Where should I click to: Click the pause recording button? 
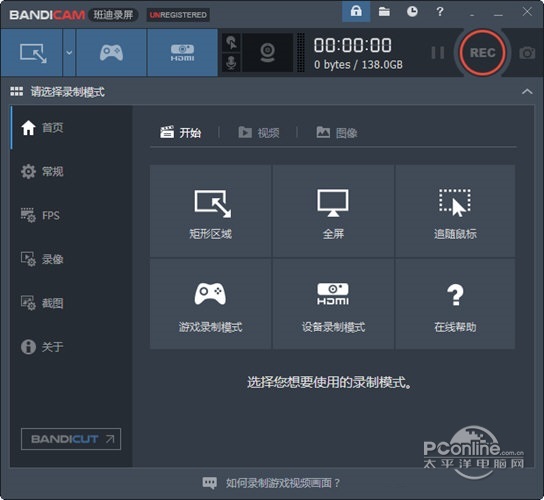click(x=437, y=53)
